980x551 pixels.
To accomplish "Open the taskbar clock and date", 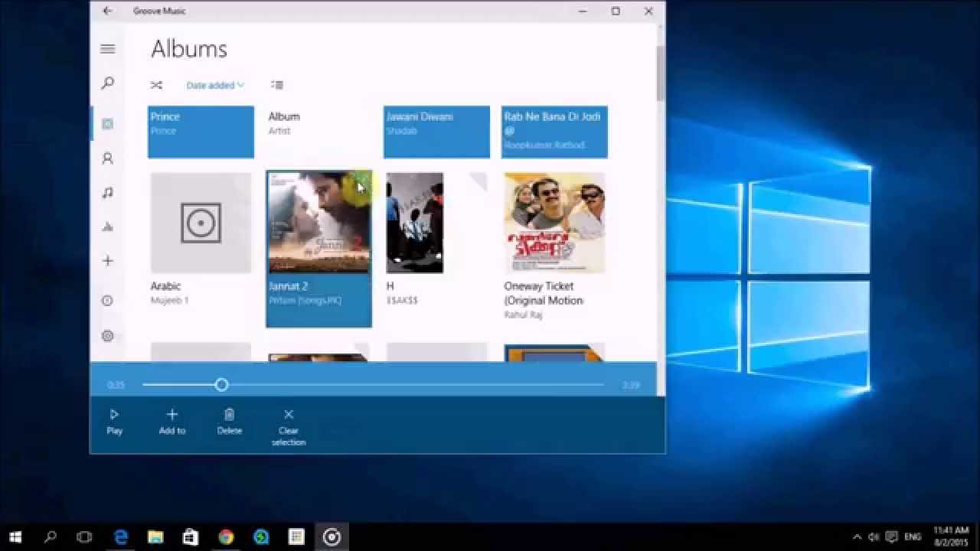I will [952, 536].
